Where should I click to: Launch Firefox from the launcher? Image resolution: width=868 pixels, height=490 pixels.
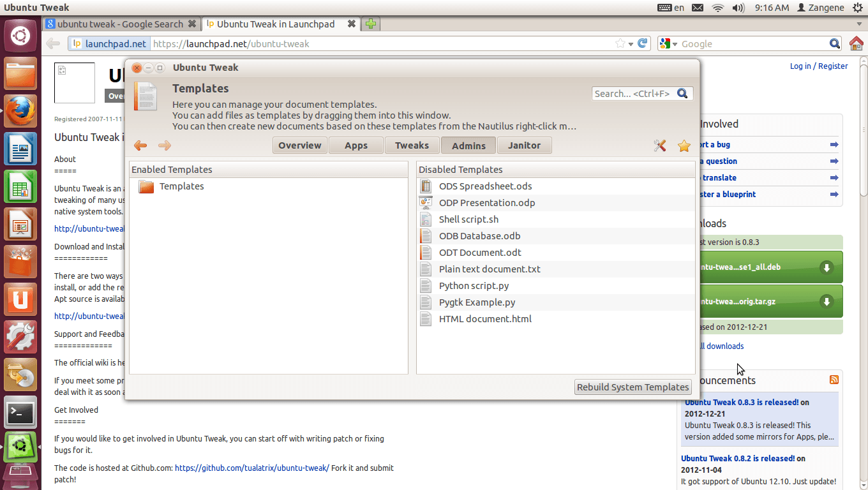[x=20, y=112]
